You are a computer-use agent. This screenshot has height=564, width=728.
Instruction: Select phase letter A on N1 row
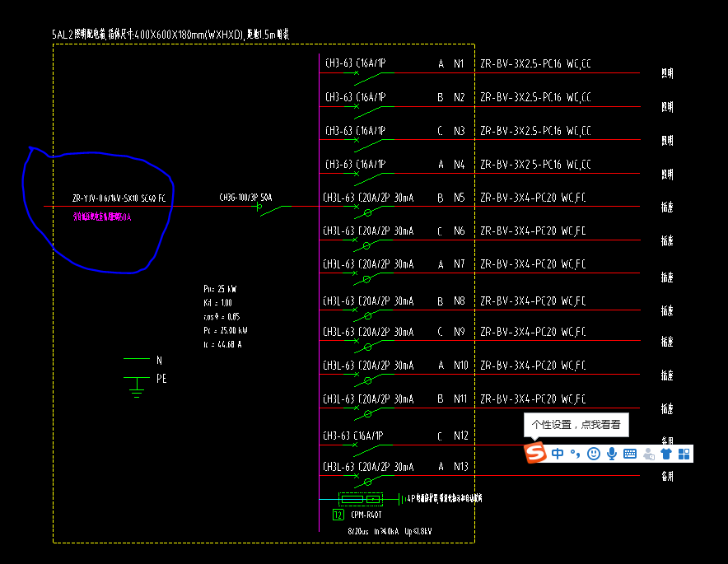441,63
